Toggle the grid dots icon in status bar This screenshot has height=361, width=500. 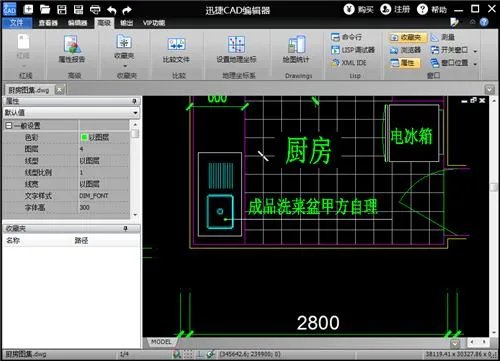coord(188,354)
